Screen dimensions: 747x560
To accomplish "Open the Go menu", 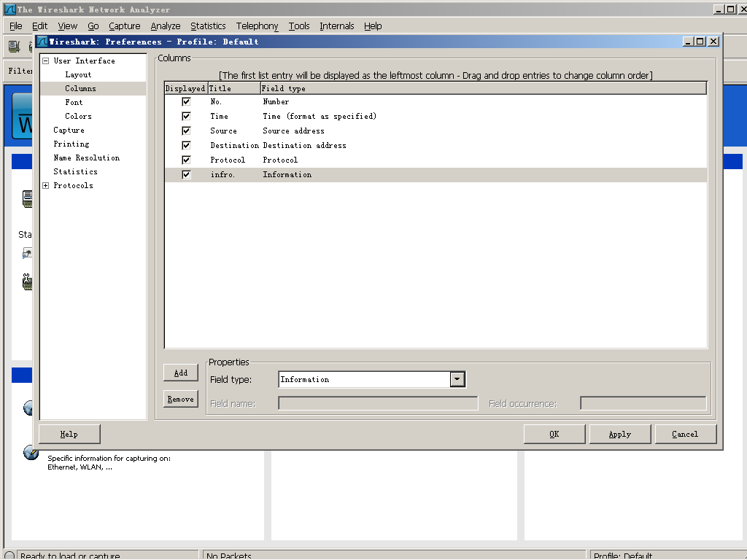I will 93,26.
